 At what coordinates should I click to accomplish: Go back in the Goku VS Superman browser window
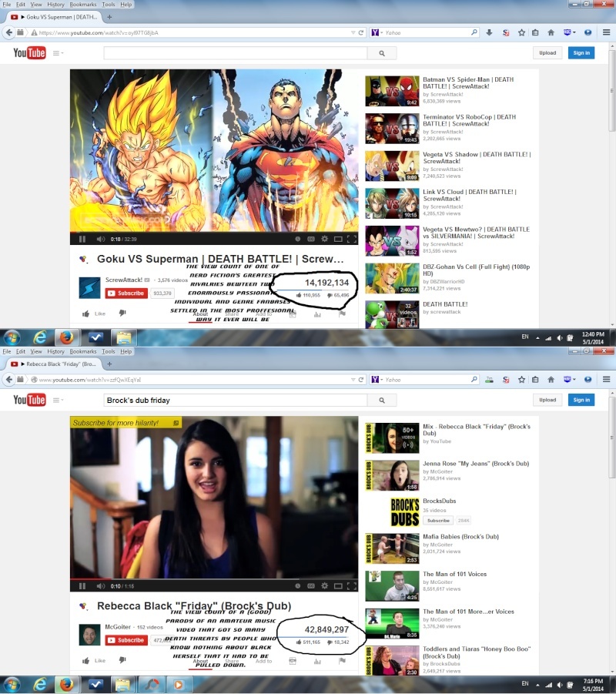tap(9, 32)
